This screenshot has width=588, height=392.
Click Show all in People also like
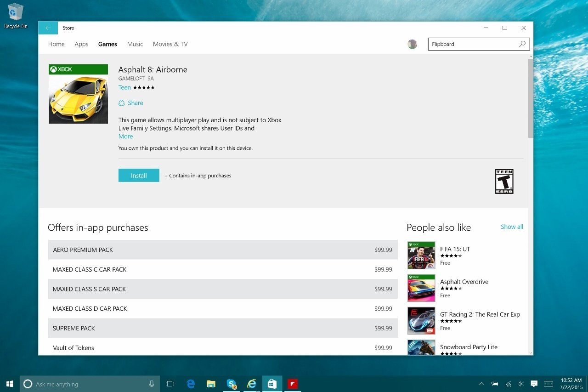pyautogui.click(x=512, y=227)
